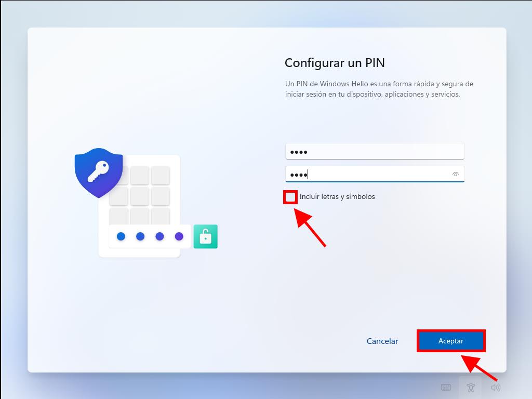Select the first blue PIN dot illustration

pos(121,236)
